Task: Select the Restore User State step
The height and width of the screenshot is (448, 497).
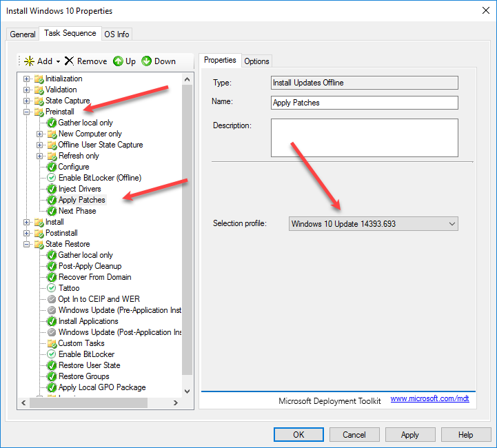Action: 89,365
